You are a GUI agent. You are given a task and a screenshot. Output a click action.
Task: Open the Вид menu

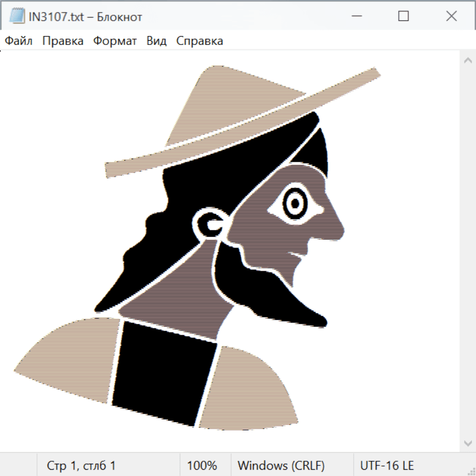point(157,41)
